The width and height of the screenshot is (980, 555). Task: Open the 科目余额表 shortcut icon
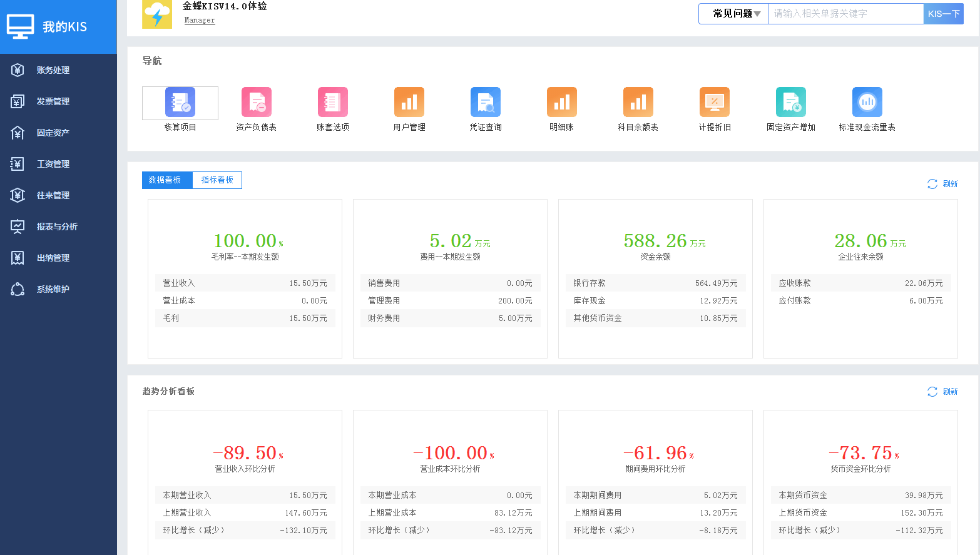(x=638, y=102)
